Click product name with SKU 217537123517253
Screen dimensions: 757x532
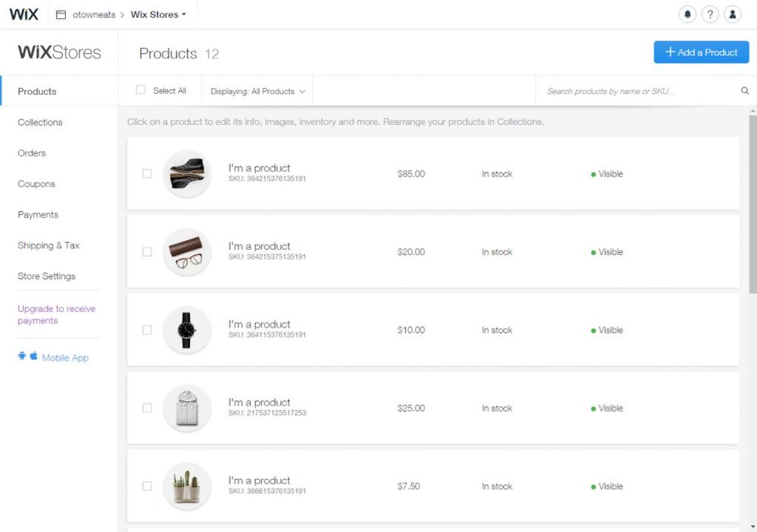259,403
